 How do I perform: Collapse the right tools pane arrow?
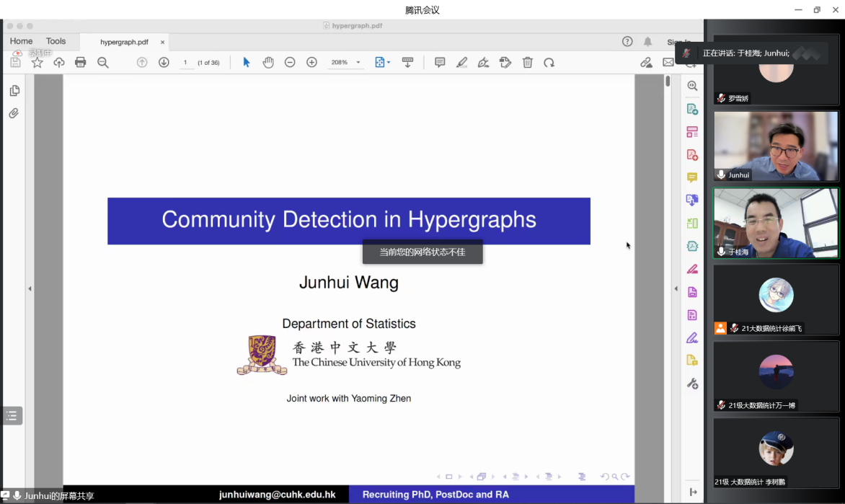tap(676, 288)
